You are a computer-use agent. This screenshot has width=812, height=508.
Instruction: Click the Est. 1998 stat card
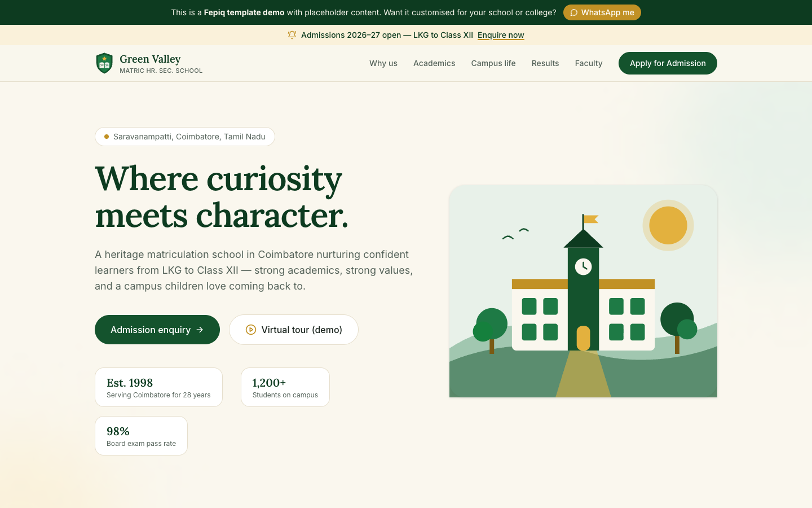pyautogui.click(x=158, y=387)
